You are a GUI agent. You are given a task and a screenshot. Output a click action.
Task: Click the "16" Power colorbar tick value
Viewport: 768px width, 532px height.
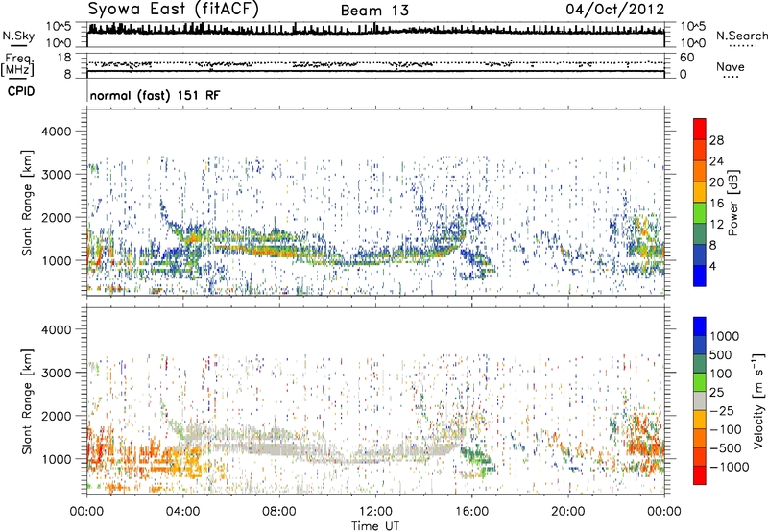(x=716, y=204)
